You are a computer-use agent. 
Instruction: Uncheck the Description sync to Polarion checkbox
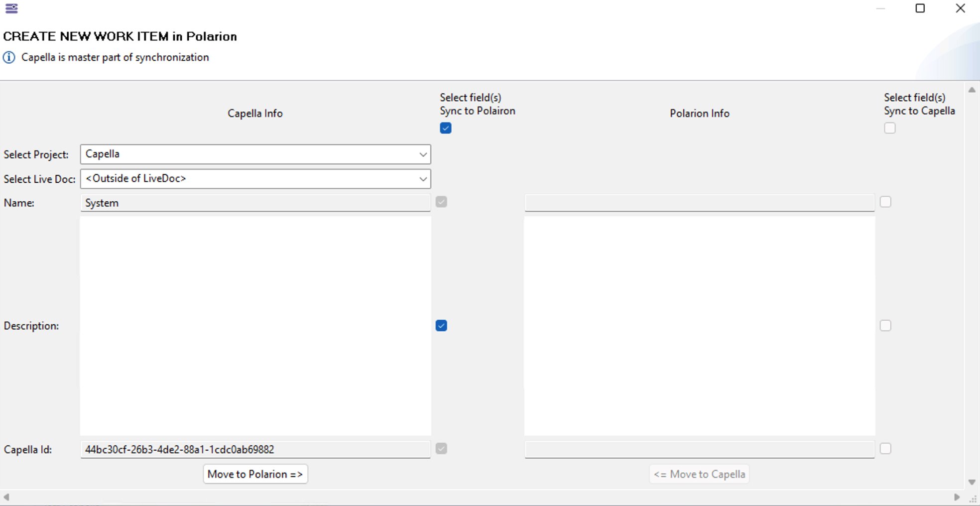(441, 325)
